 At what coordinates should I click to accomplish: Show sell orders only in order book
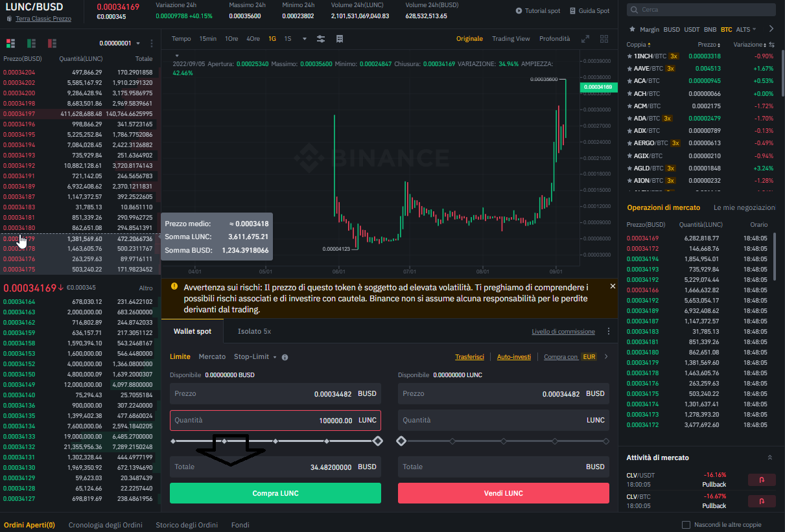52,43
